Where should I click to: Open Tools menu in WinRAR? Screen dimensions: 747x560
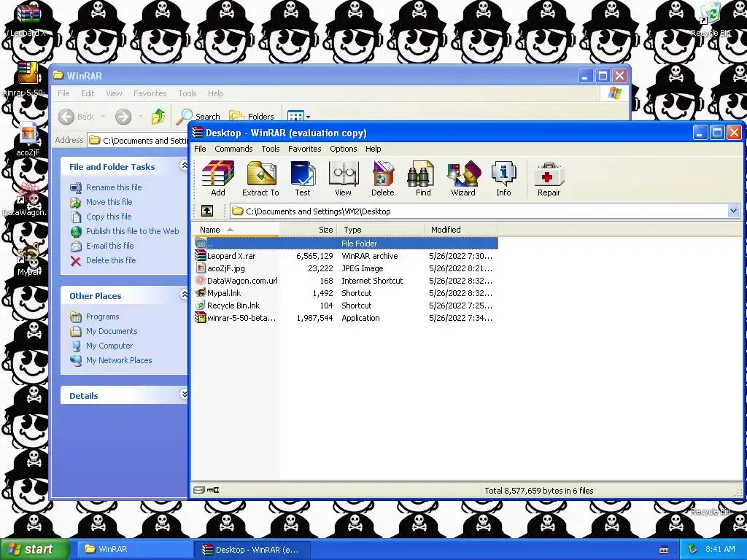(x=271, y=149)
